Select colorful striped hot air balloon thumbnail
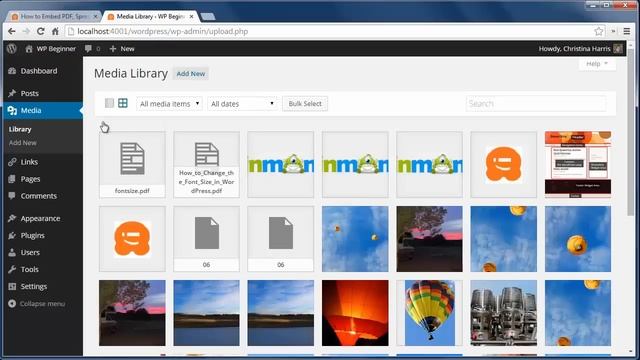This screenshot has width=640, height=360. click(x=429, y=313)
